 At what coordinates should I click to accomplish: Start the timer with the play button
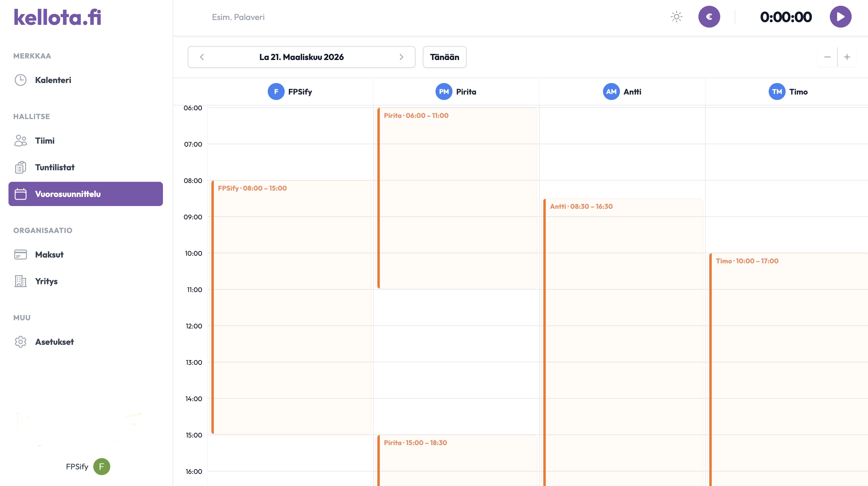tap(840, 17)
